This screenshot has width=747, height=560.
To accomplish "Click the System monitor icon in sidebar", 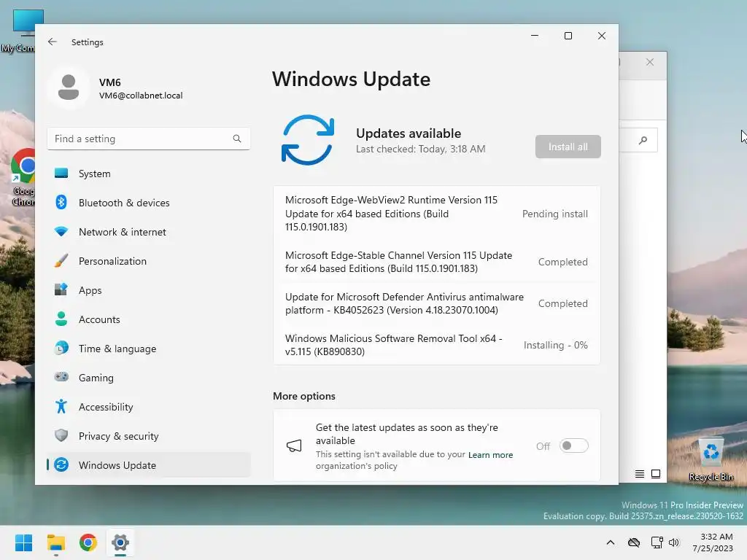I will tap(61, 174).
